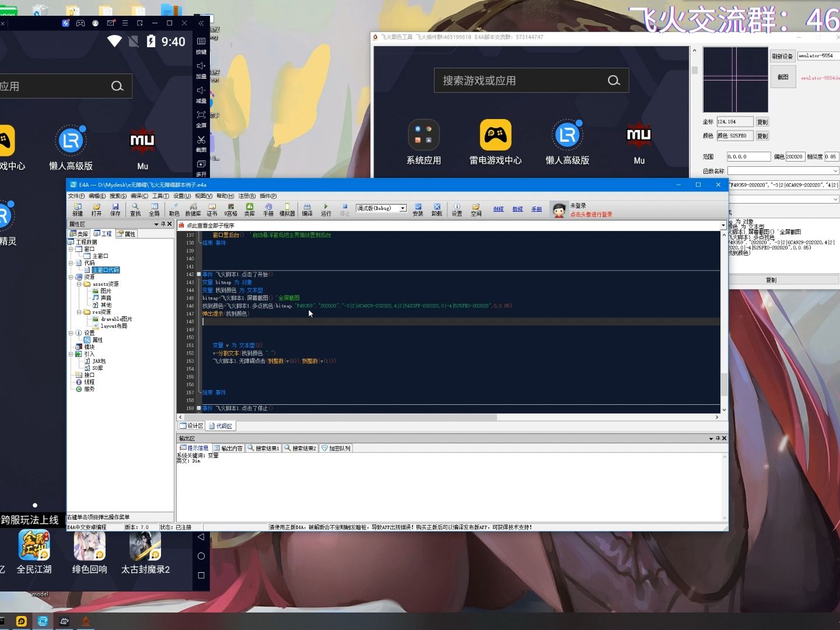Click the magnified color preview crosshair panel
This screenshot has width=840, height=630.
pyautogui.click(x=736, y=79)
